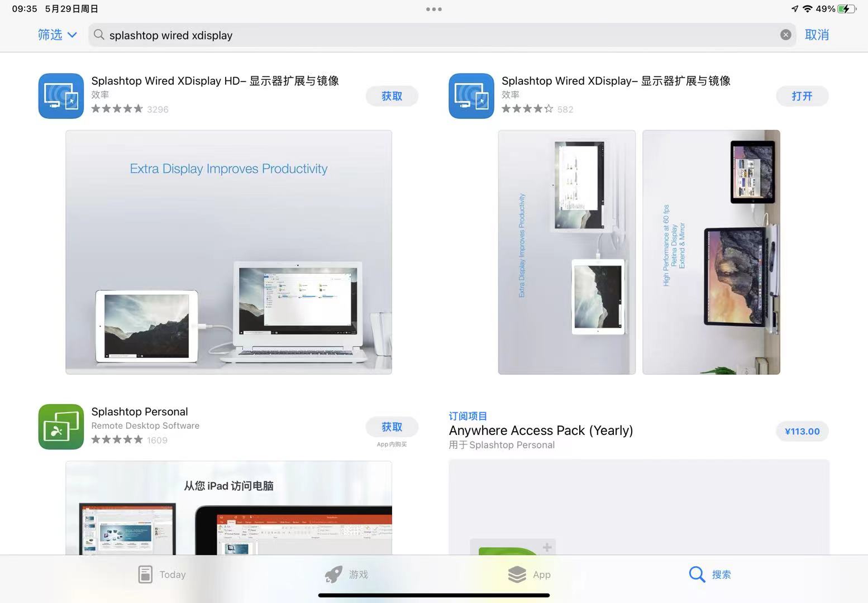Tap the 订阅项目 label
The height and width of the screenshot is (603, 868).
(468, 416)
